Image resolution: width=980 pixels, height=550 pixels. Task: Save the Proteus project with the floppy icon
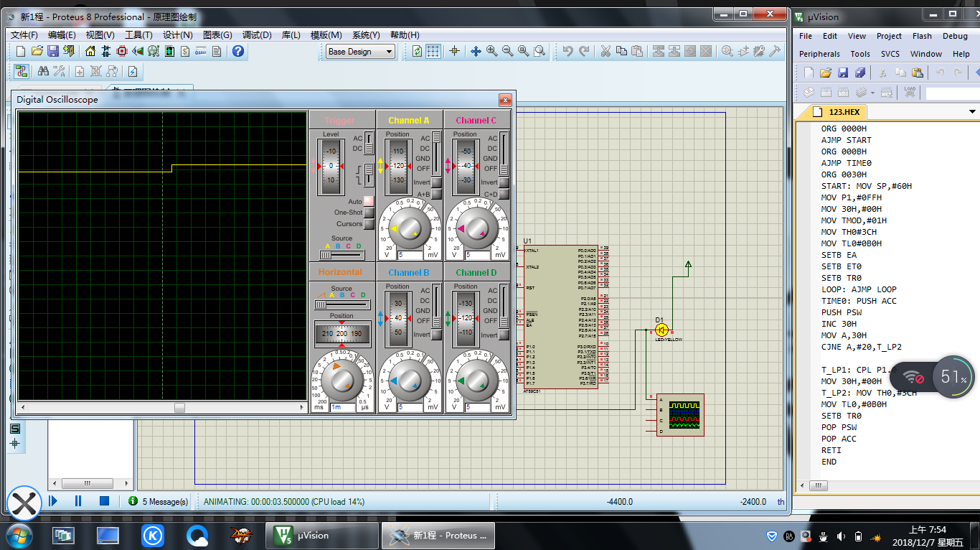pos(53,51)
